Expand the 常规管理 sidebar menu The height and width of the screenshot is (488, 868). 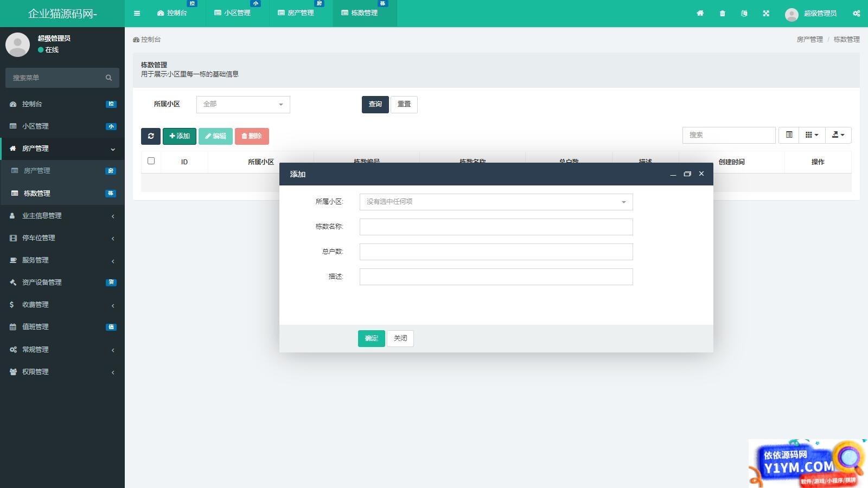[62, 350]
